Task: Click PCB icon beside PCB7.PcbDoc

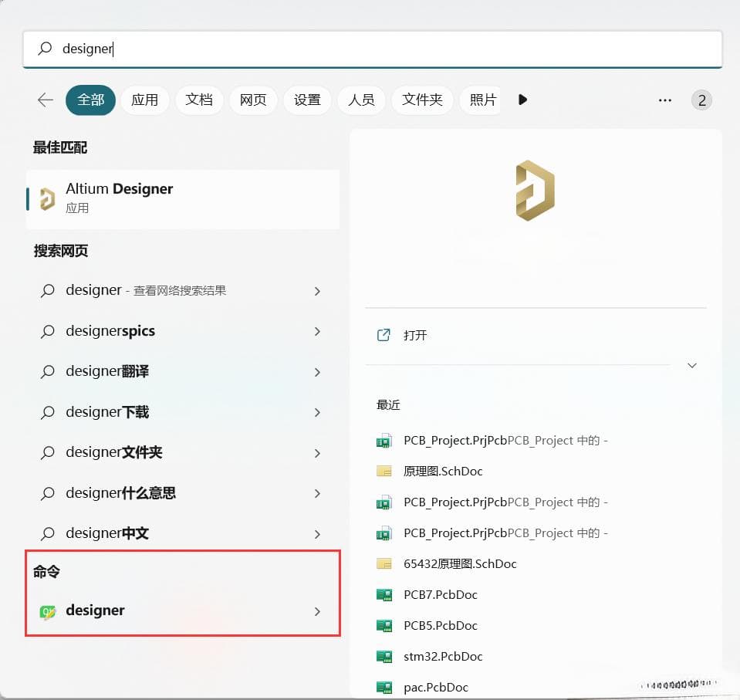Action: click(384, 595)
